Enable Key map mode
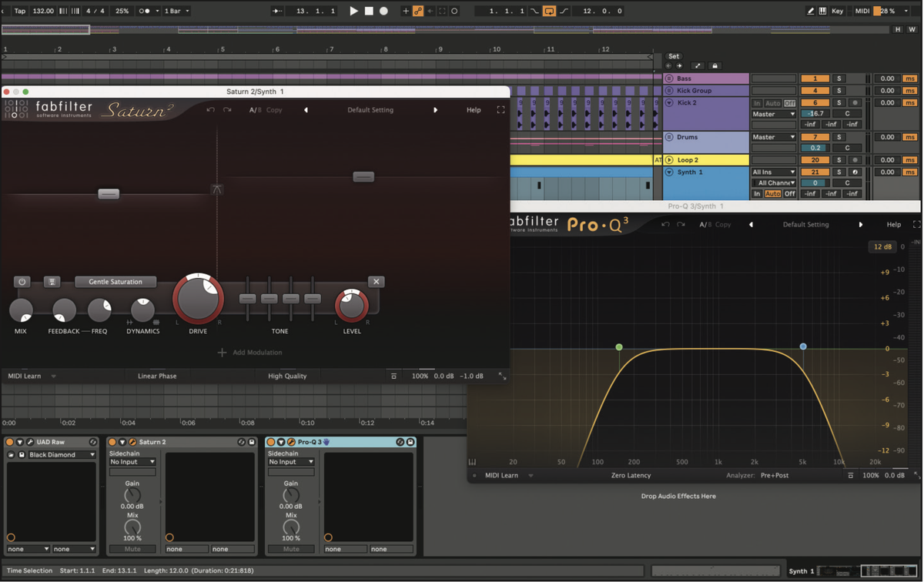Screen dimensions: 924x582 pos(837,11)
